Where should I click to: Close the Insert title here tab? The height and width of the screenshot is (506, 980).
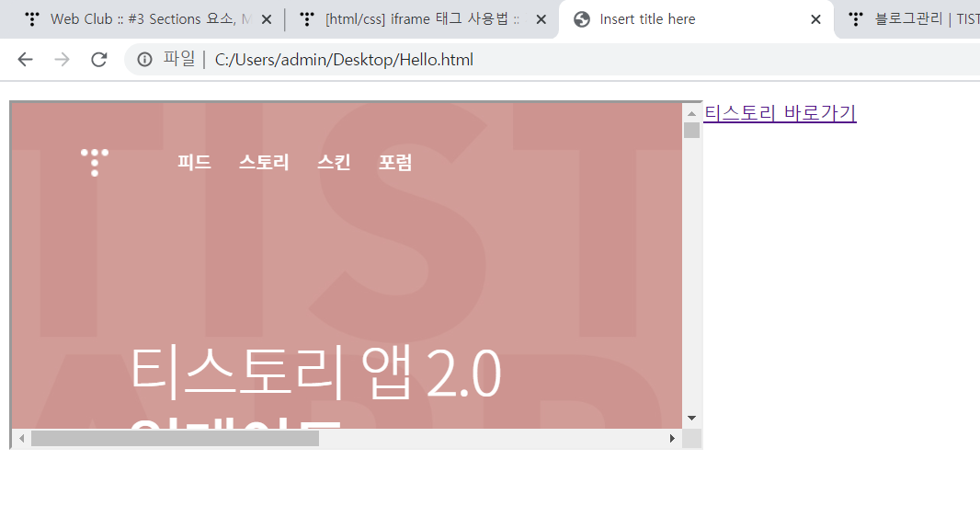click(x=815, y=19)
